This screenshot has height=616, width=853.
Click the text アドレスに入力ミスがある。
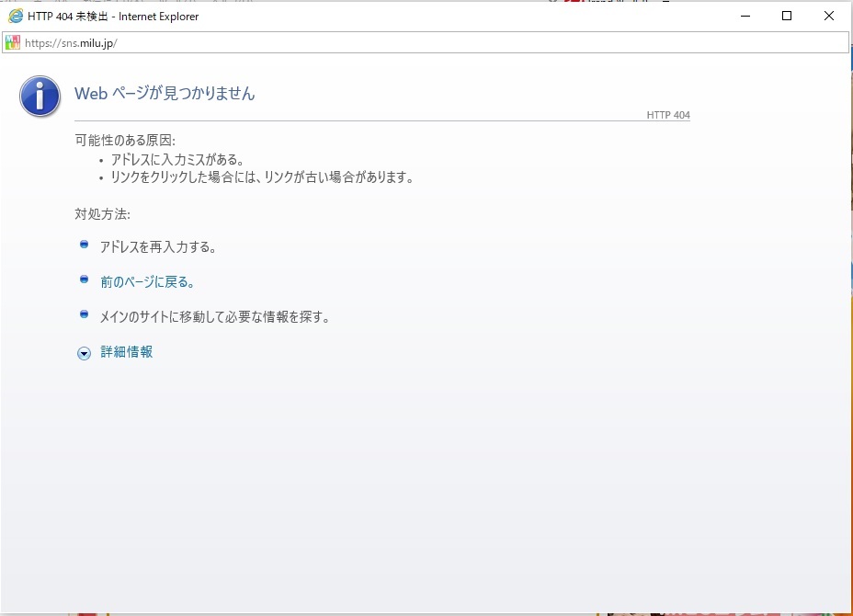coord(177,159)
